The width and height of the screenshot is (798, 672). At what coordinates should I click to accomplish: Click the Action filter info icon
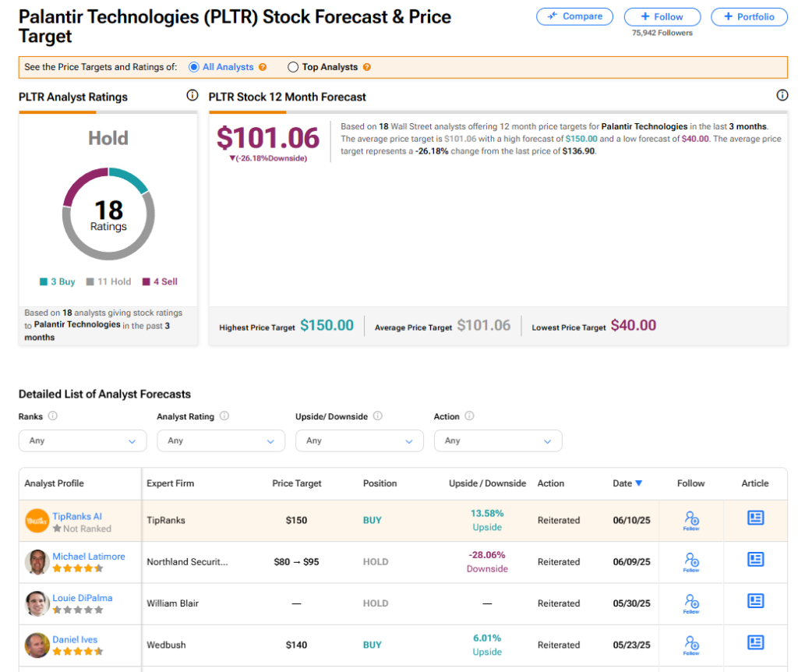[470, 416]
